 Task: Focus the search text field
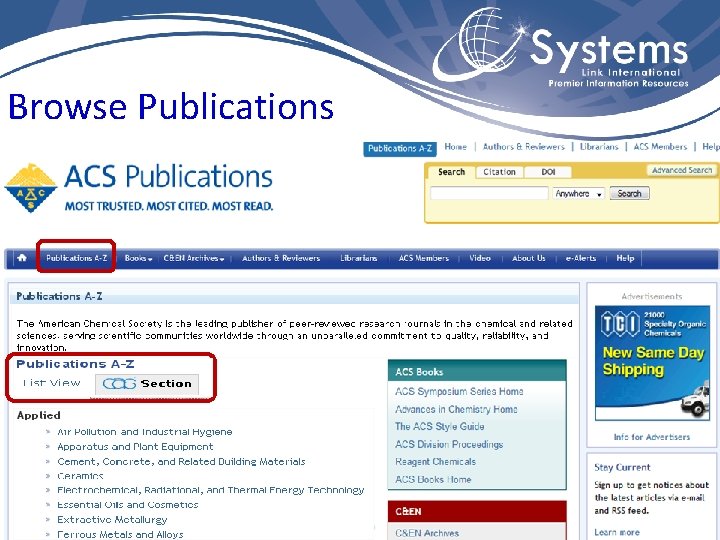(x=489, y=193)
